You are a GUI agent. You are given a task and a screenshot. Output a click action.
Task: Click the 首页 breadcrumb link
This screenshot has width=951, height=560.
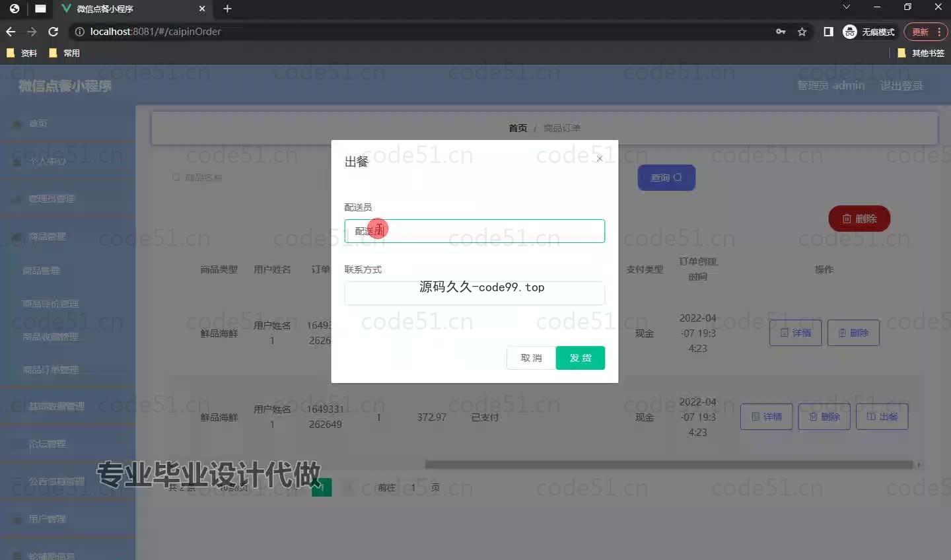pyautogui.click(x=518, y=128)
